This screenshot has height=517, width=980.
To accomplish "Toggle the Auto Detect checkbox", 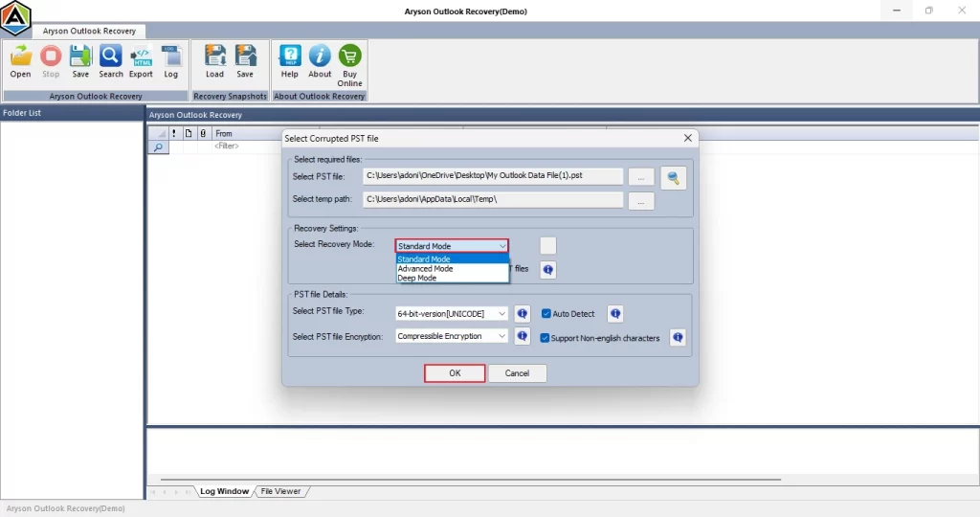I will tap(546, 314).
